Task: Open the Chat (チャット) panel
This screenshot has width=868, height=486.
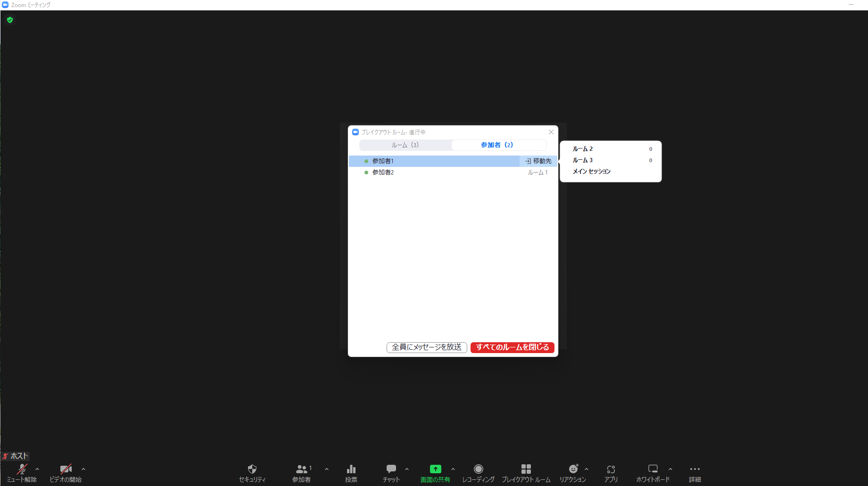Action: coord(391,473)
